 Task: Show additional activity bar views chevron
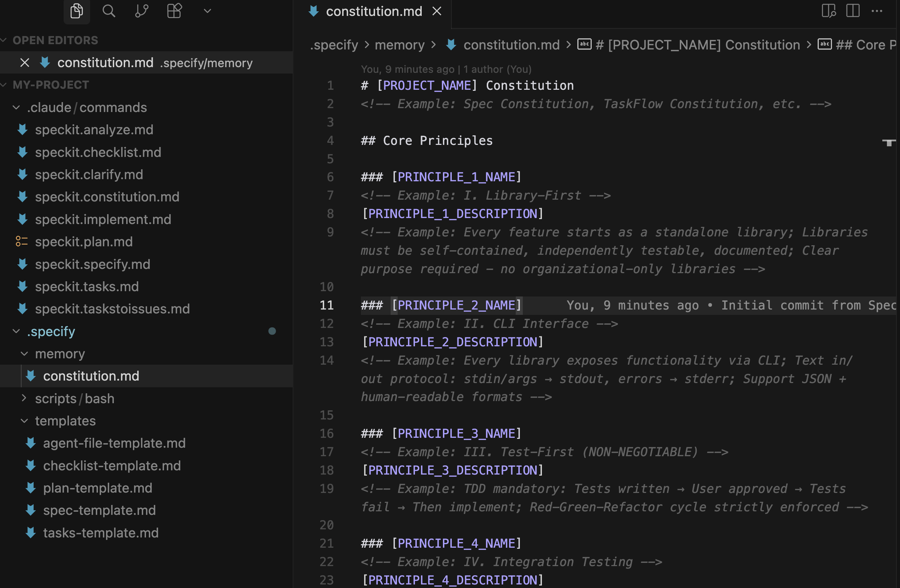click(x=207, y=11)
